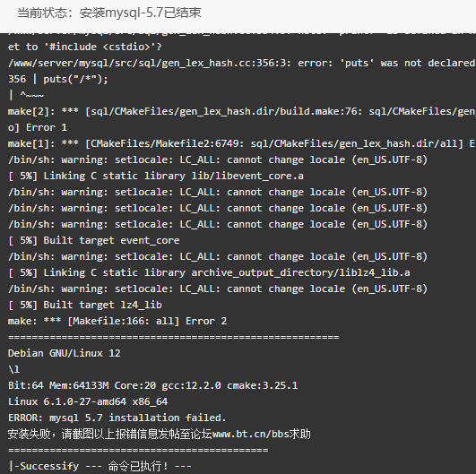Click the status header '当前状态: 安装mysql-5.7已结束'
The image size is (476, 474).
[x=109, y=13]
